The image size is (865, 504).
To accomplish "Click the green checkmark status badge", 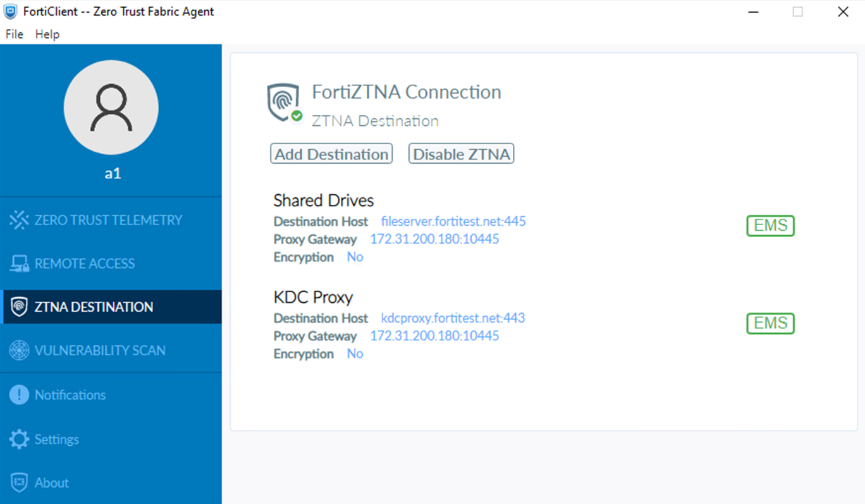I will click(296, 116).
